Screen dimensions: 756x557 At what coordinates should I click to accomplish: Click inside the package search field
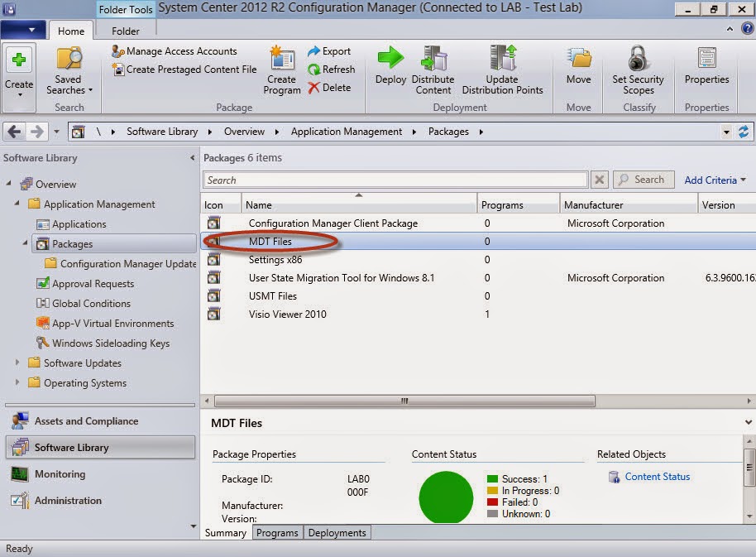point(389,180)
